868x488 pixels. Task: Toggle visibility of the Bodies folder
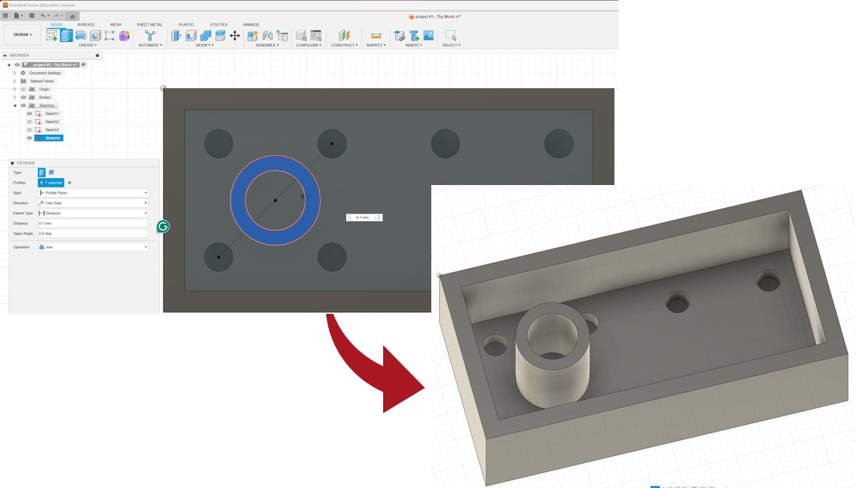coord(23,98)
